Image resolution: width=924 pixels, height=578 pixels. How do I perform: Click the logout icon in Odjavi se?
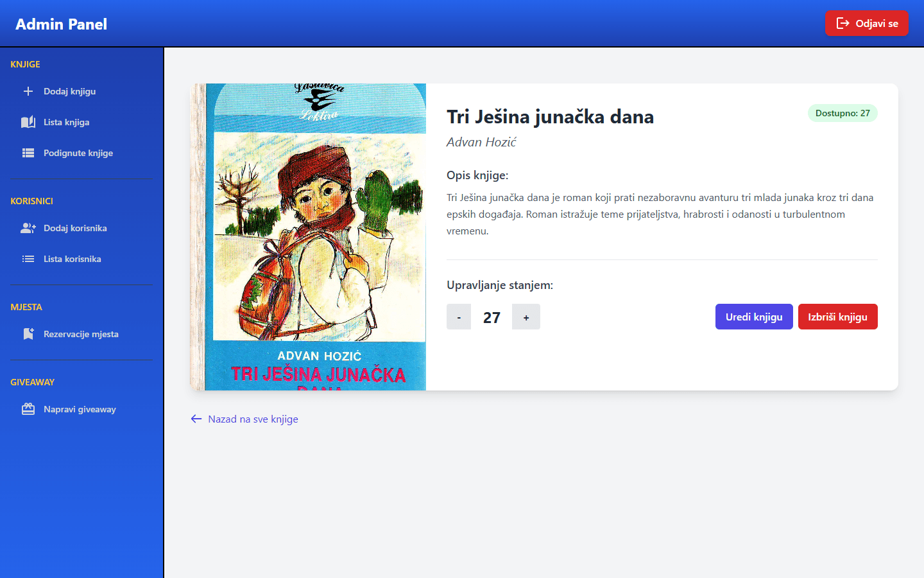[843, 23]
